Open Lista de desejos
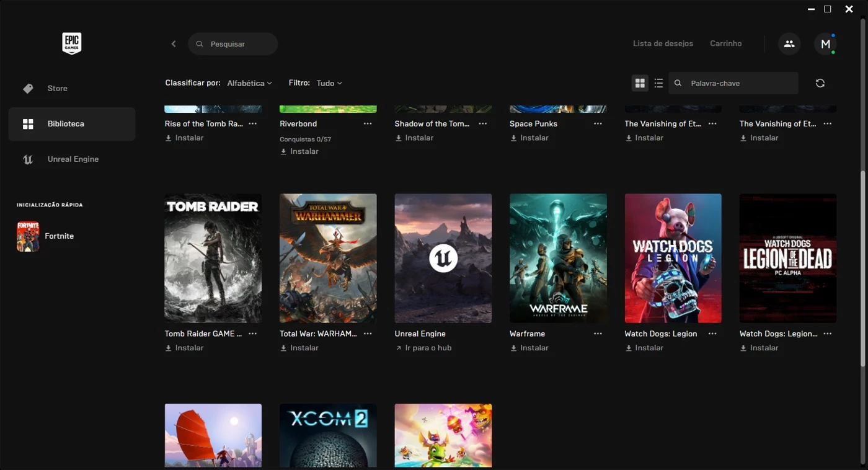 tap(663, 43)
